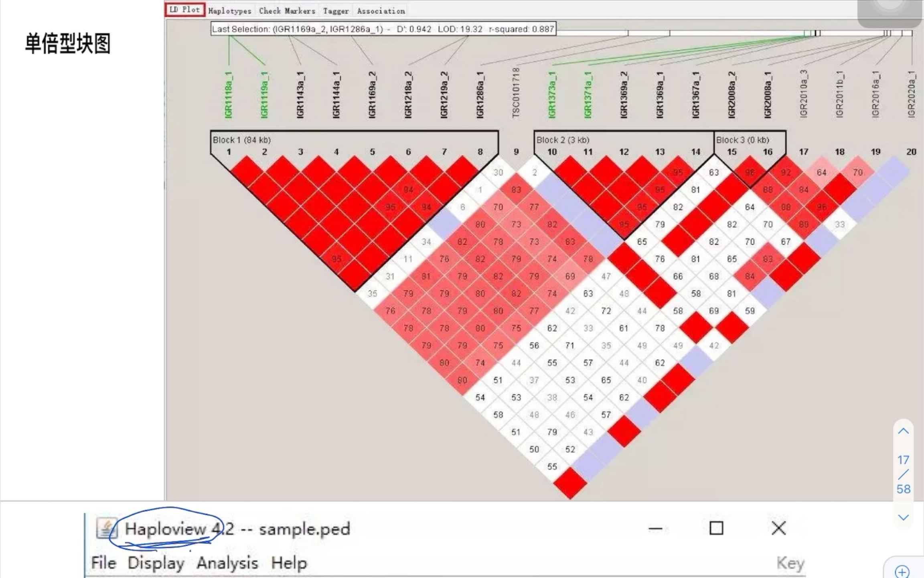Click the 单倍型块图 heading
Screen dimensions: 924x578
pos(68,43)
